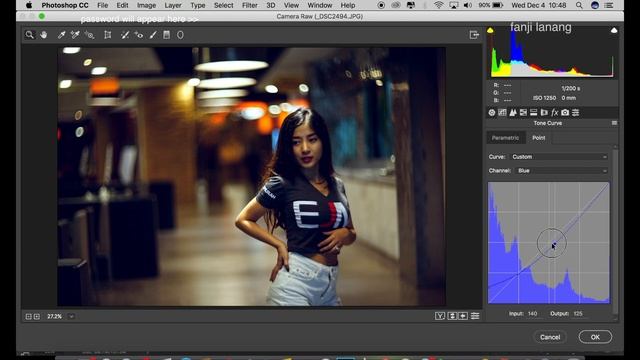Swap before and after settings
640x360 pixels.
point(452,316)
